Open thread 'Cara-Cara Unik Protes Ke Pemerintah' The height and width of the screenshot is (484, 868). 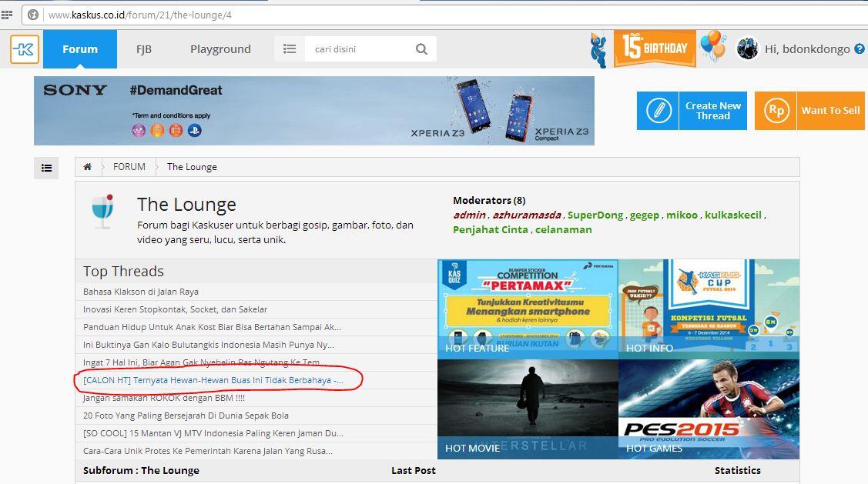pyautogui.click(x=208, y=451)
